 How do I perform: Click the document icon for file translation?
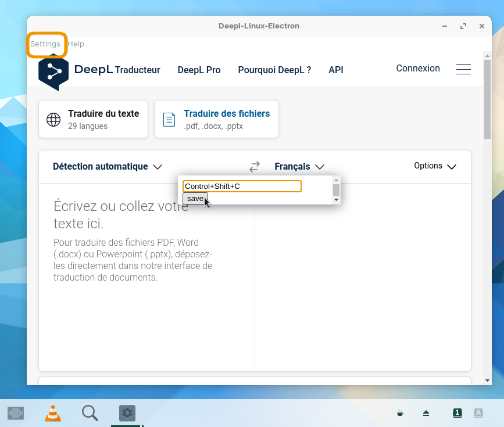tap(169, 120)
